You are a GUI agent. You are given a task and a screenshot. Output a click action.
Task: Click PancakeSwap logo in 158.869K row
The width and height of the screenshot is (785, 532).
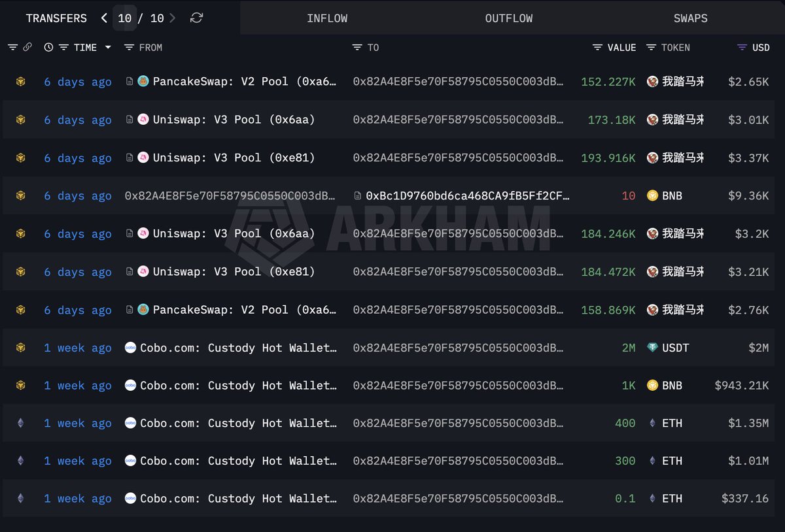[x=143, y=310]
